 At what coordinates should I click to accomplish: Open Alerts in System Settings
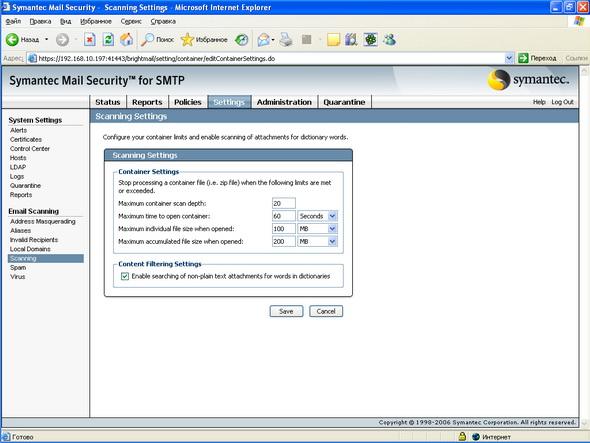(x=18, y=130)
